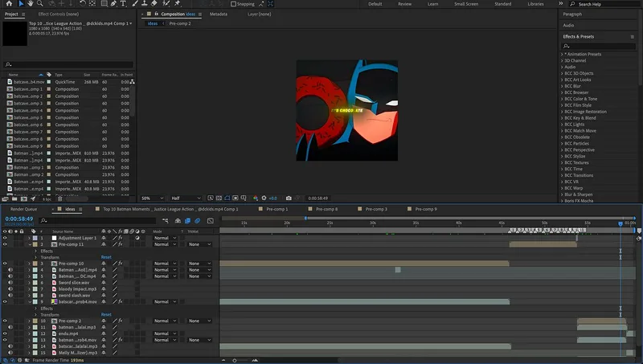Collapse the Pre-comp 11 layer properties
Viewport: 643px width, 364px height.
point(30,244)
